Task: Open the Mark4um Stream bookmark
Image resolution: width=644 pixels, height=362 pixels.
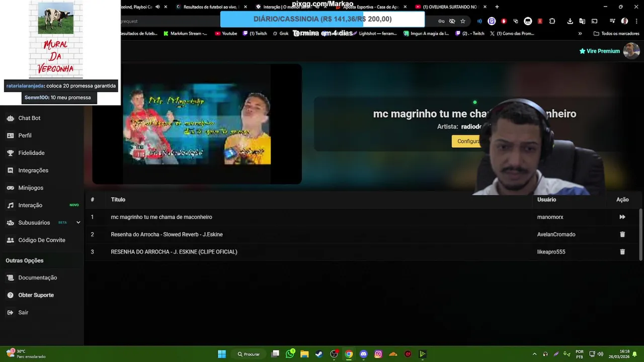Action: pyautogui.click(x=185, y=34)
